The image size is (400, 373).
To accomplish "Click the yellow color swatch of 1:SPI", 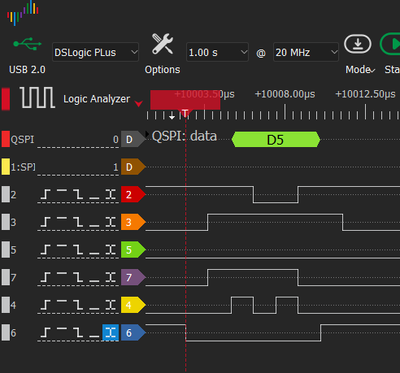I will coord(6,167).
